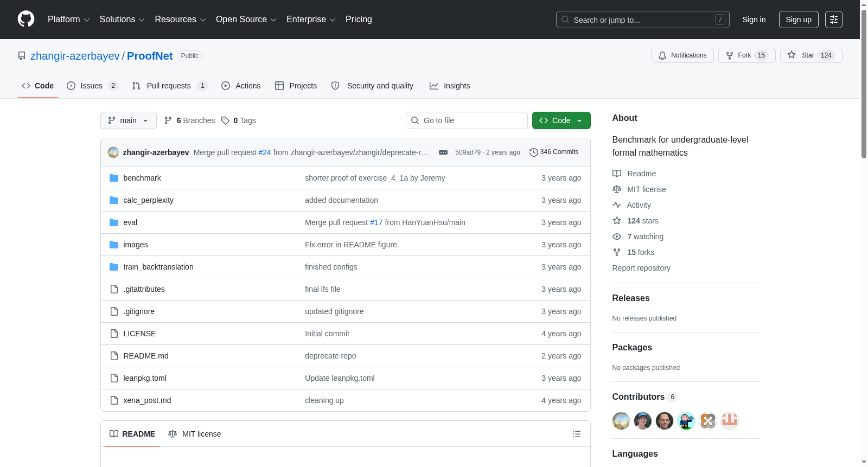This screenshot has width=868, height=467.
Task: Click the xena_post.md file icon
Action: [114, 400]
